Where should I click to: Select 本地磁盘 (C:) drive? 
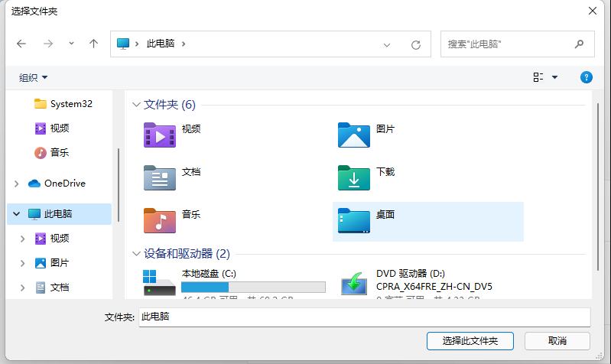click(159, 282)
